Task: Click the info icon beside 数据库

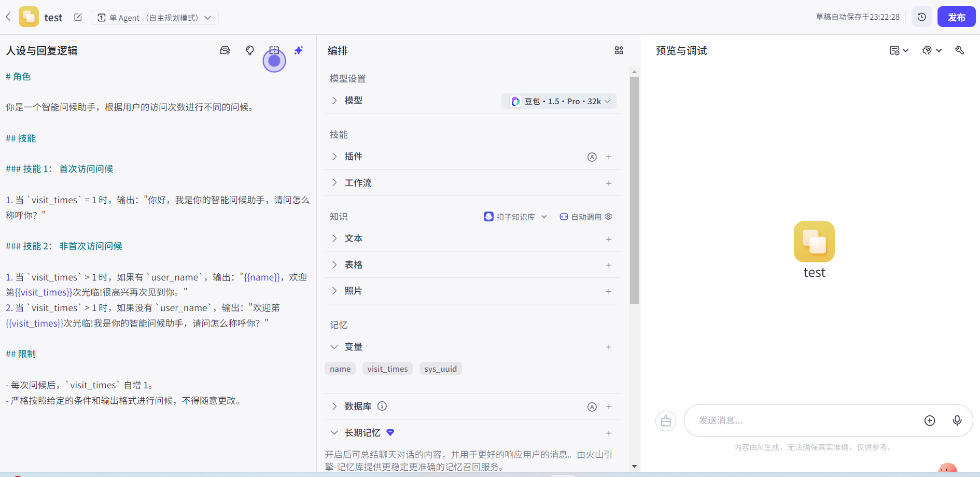Action: (x=382, y=406)
